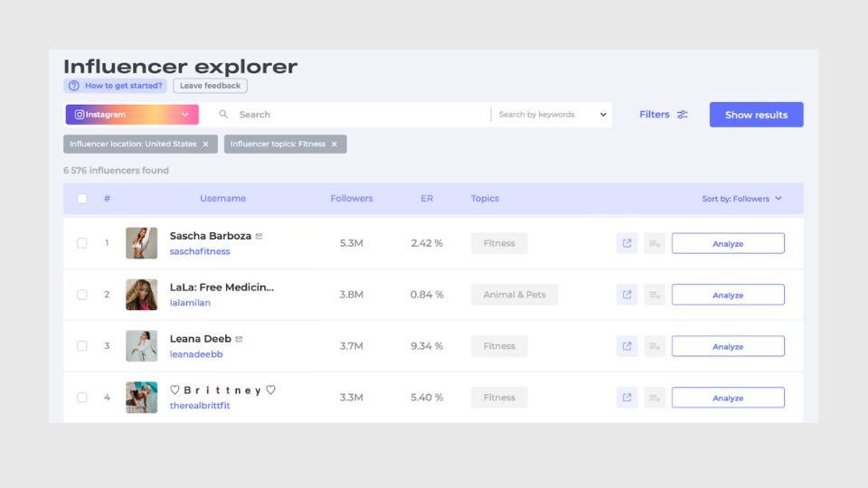Analyze Sascha Barboza
The image size is (868, 488).
[x=728, y=243]
